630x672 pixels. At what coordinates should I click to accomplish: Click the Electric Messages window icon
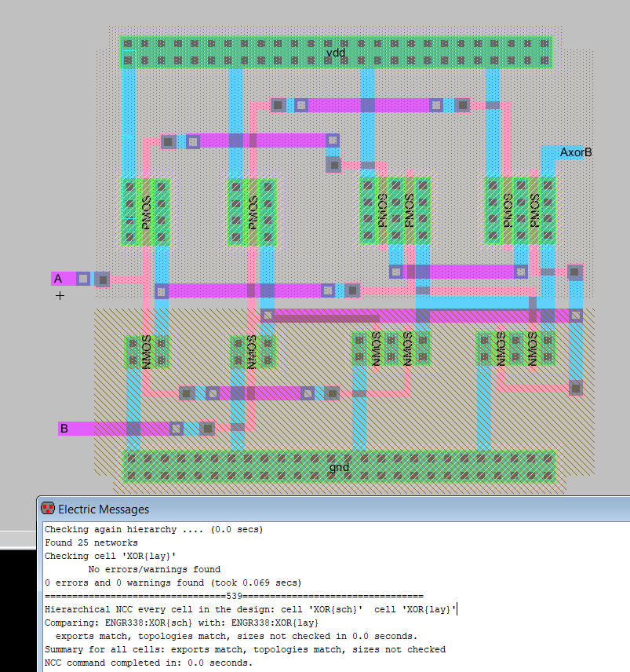(x=48, y=509)
